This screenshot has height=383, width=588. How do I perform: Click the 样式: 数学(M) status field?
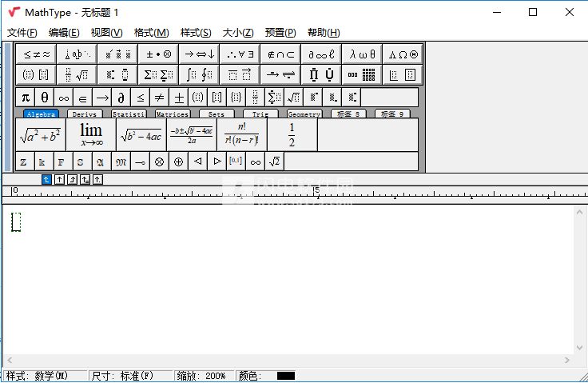(46, 376)
